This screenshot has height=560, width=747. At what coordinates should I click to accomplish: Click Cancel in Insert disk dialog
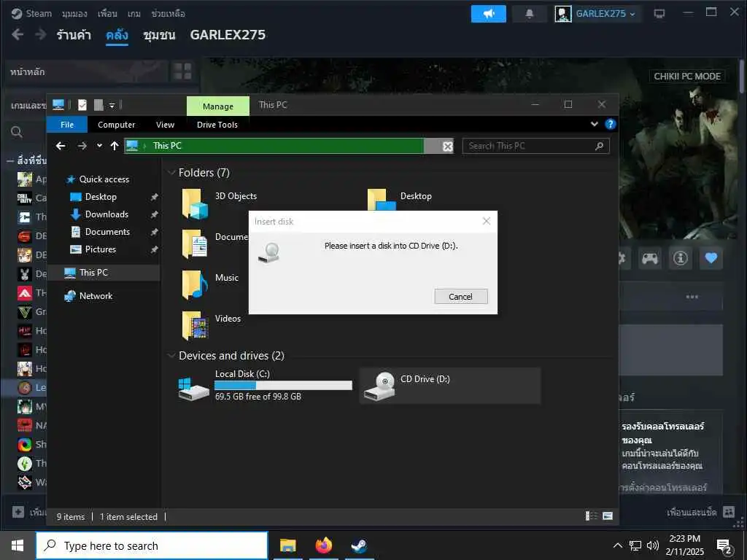click(461, 296)
